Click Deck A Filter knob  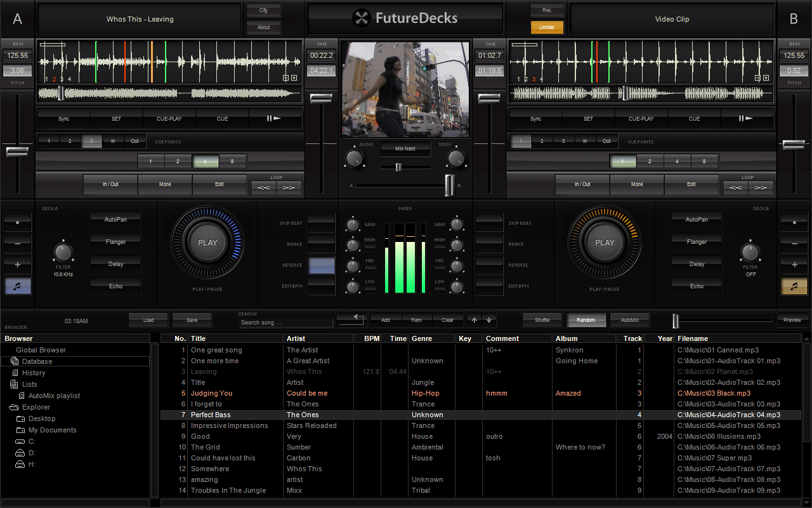click(63, 252)
